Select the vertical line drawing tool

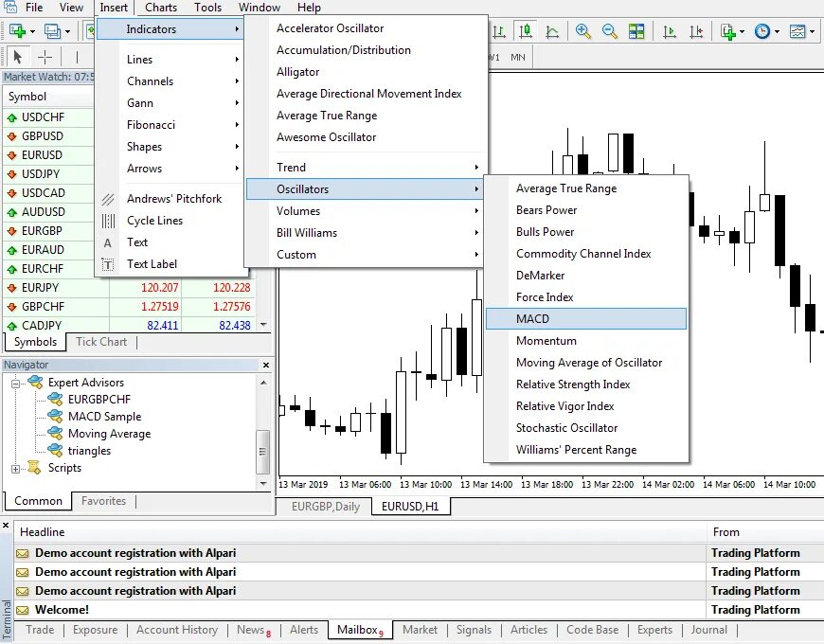[x=77, y=56]
